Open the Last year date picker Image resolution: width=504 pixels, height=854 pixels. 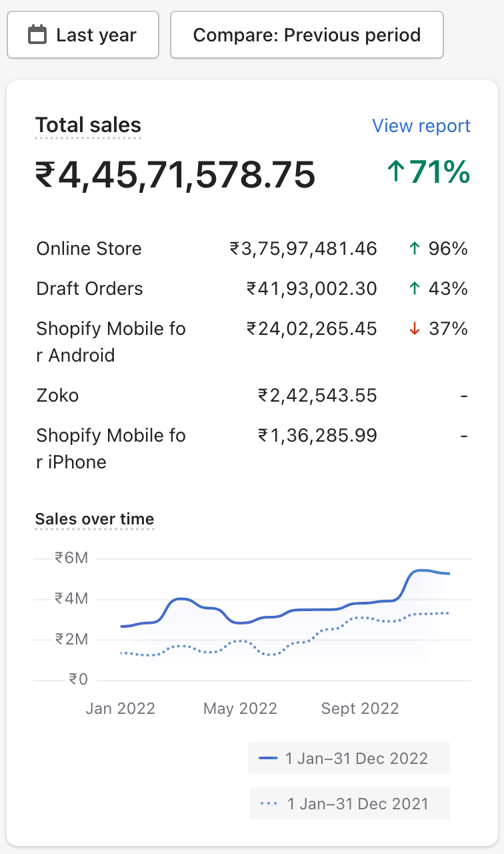83,35
